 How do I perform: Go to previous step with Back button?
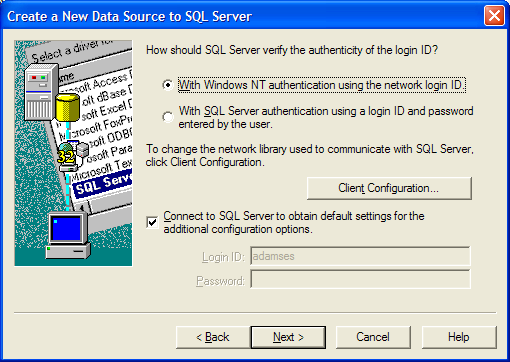[213, 337]
